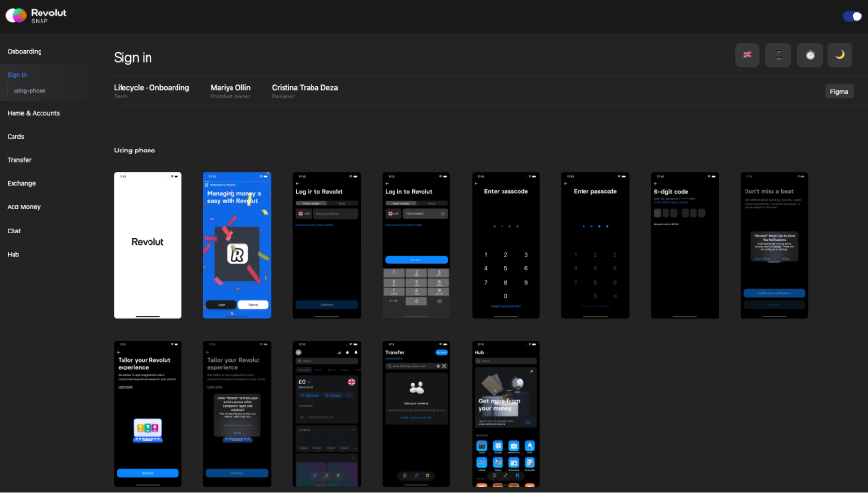Click the 'Using phone' section heading

pyautogui.click(x=134, y=151)
